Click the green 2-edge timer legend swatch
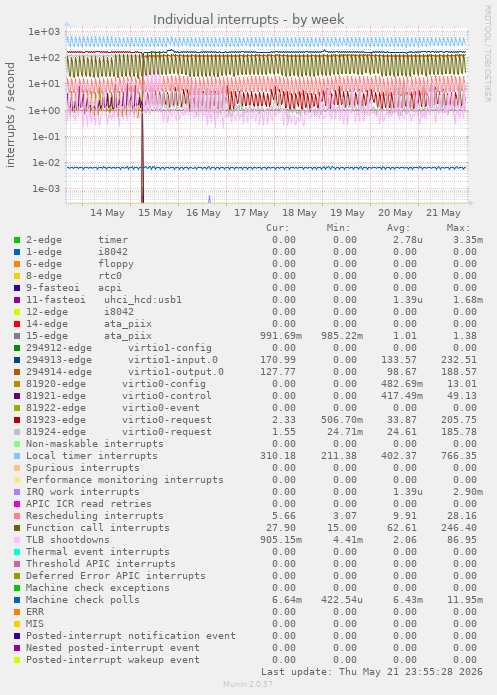 coord(17,240)
